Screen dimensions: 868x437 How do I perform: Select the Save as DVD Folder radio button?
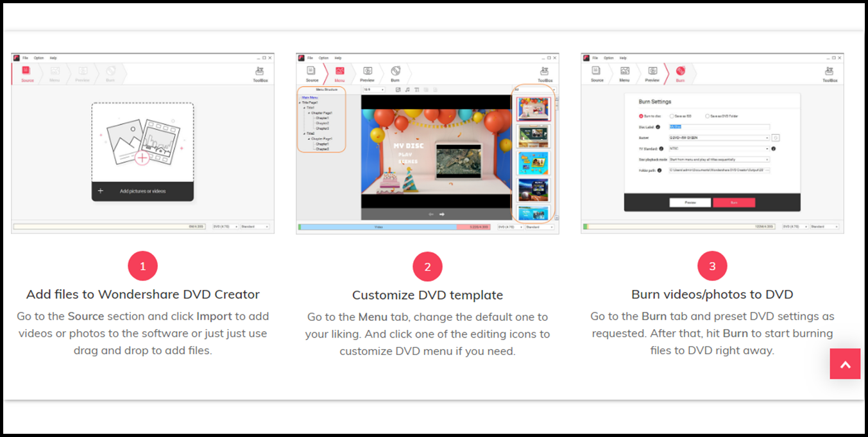pos(707,116)
